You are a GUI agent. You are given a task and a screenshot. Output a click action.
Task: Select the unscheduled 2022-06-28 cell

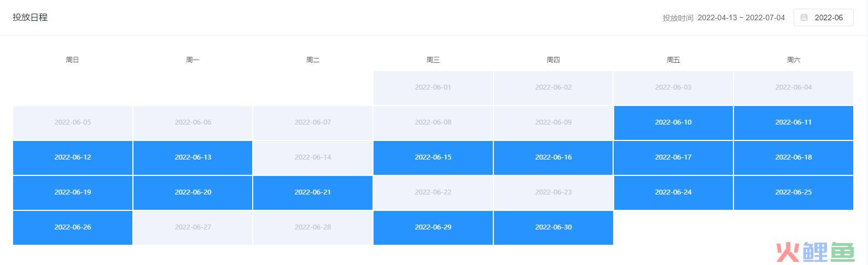point(313,227)
